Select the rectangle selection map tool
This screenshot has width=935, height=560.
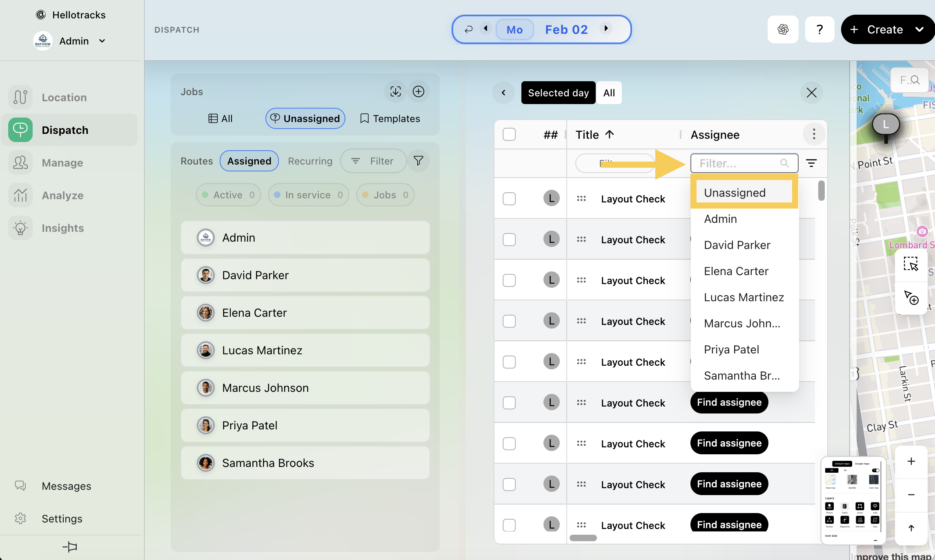point(911,264)
